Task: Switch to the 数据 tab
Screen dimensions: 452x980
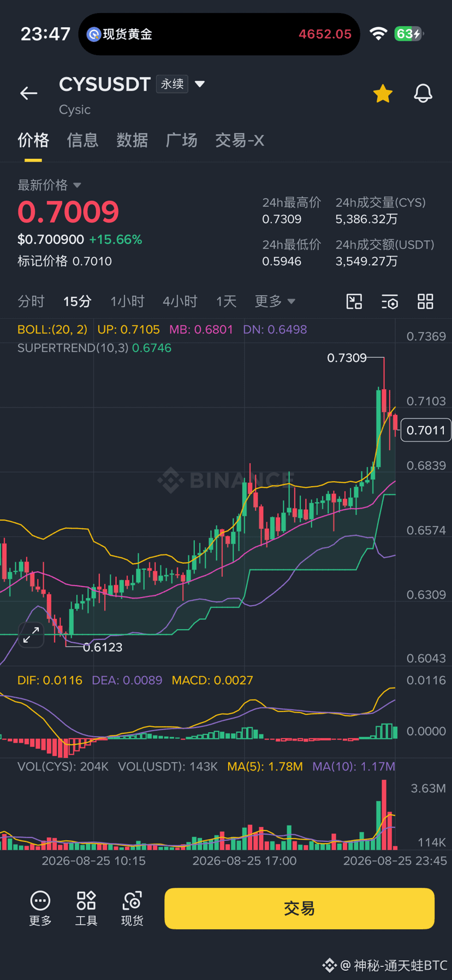Action: tap(132, 140)
